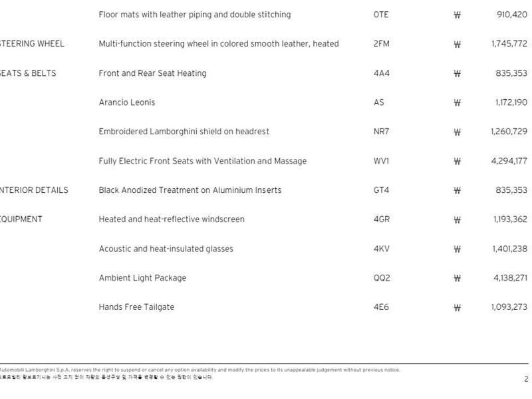Click the Automobili Lamborghini S.p.A. disclaimer footnote

pyautogui.click(x=199, y=370)
